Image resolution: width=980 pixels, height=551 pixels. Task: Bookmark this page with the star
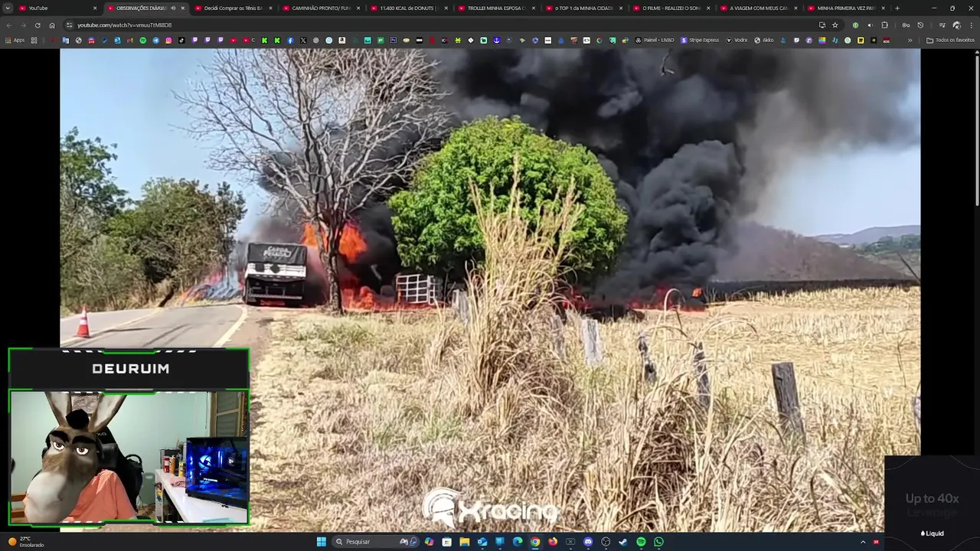pyautogui.click(x=835, y=24)
